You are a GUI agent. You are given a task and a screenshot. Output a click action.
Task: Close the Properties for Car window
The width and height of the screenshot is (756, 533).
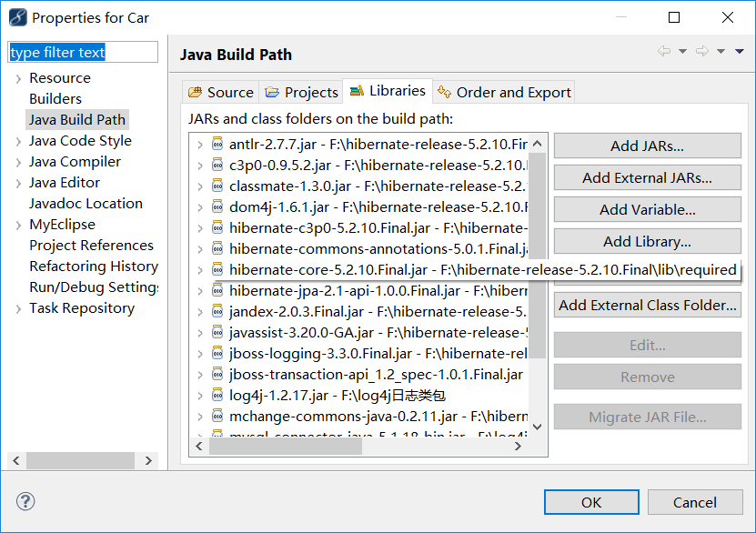click(x=728, y=18)
